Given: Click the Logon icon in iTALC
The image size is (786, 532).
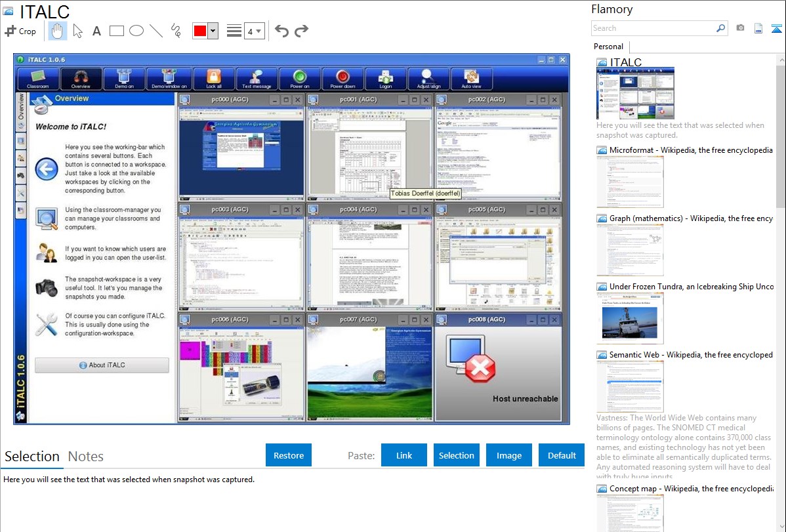Looking at the screenshot, I should click(x=386, y=79).
